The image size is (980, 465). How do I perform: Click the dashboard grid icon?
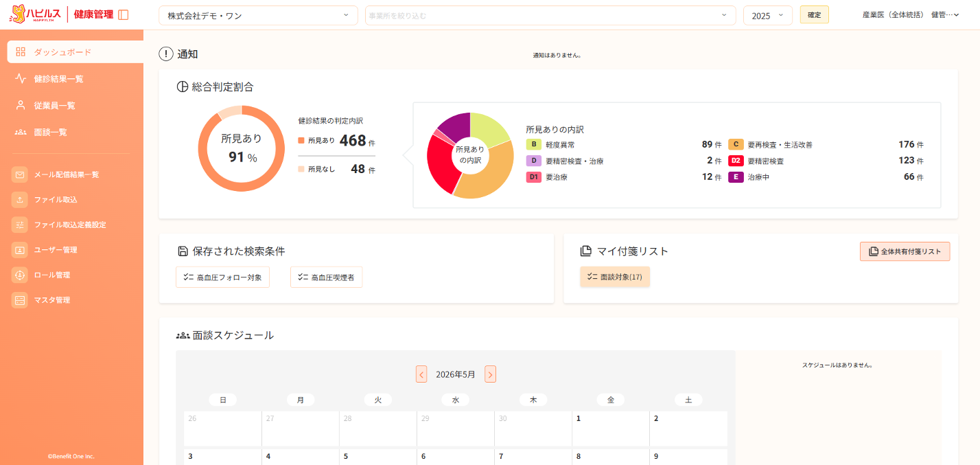click(21, 52)
